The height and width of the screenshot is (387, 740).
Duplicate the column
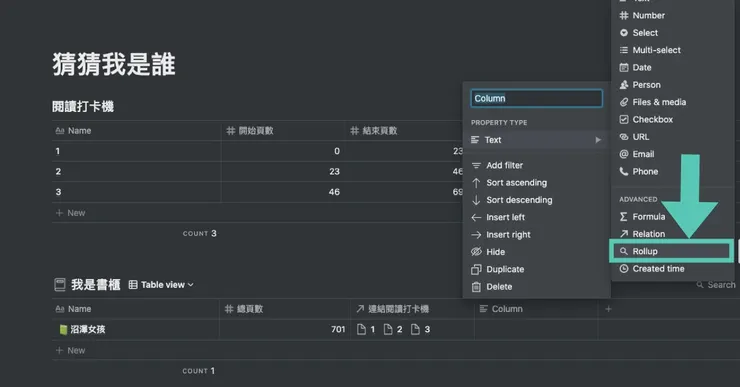[x=536, y=269]
